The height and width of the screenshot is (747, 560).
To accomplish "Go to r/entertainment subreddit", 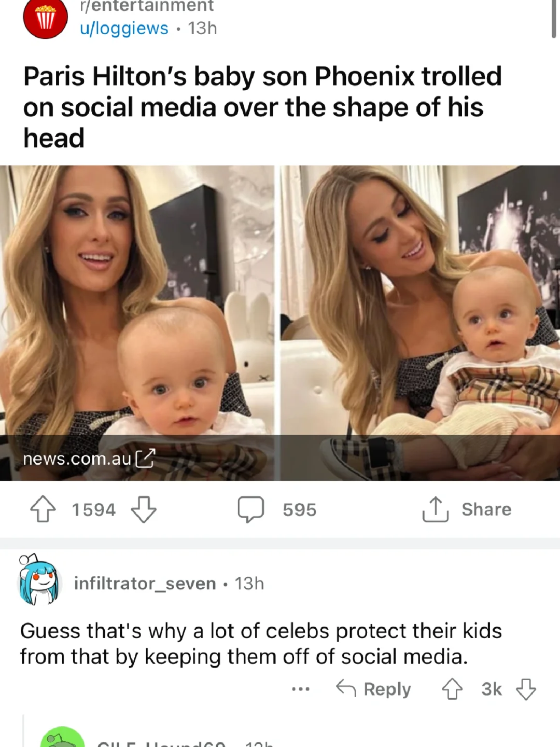I will pos(146,6).
